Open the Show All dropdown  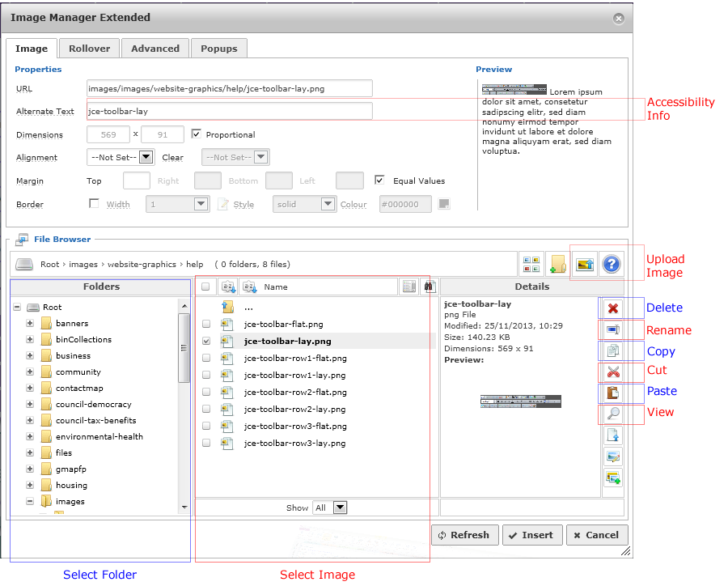330,507
